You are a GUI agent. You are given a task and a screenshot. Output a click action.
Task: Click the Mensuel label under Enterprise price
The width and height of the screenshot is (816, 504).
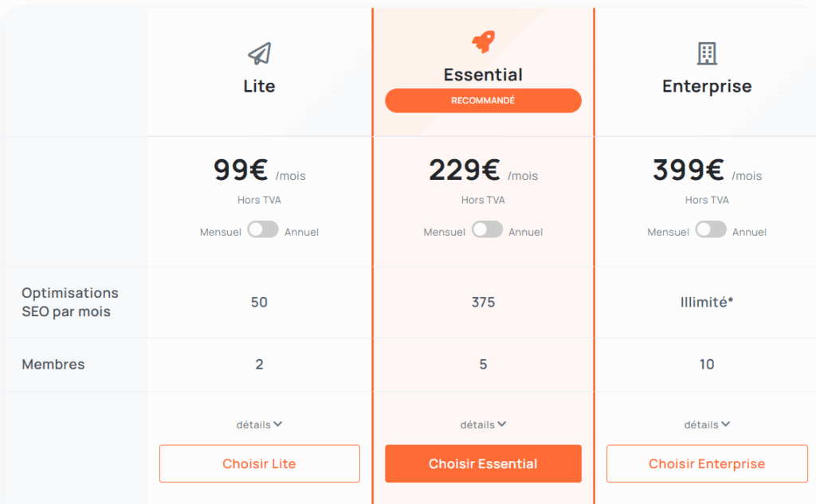click(668, 232)
